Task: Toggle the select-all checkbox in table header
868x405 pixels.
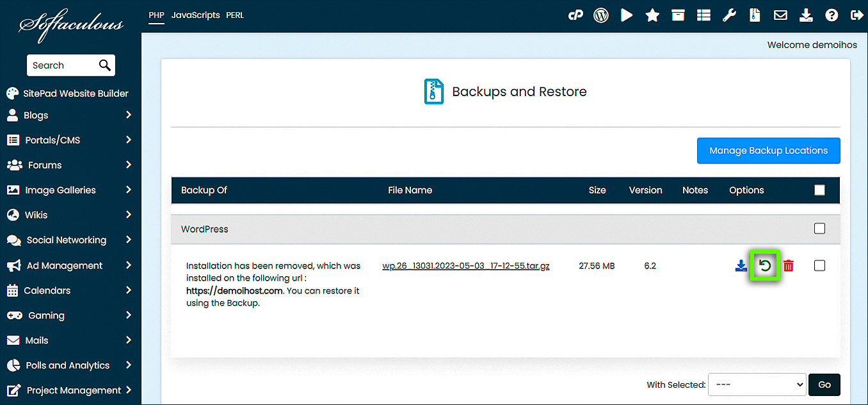Action: [819, 190]
